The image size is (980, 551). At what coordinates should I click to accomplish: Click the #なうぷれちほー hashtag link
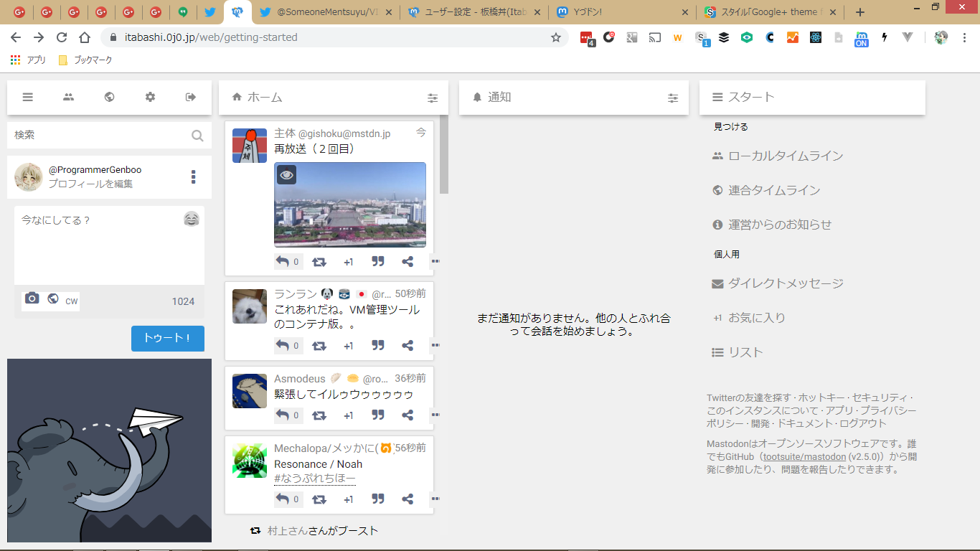314,479
